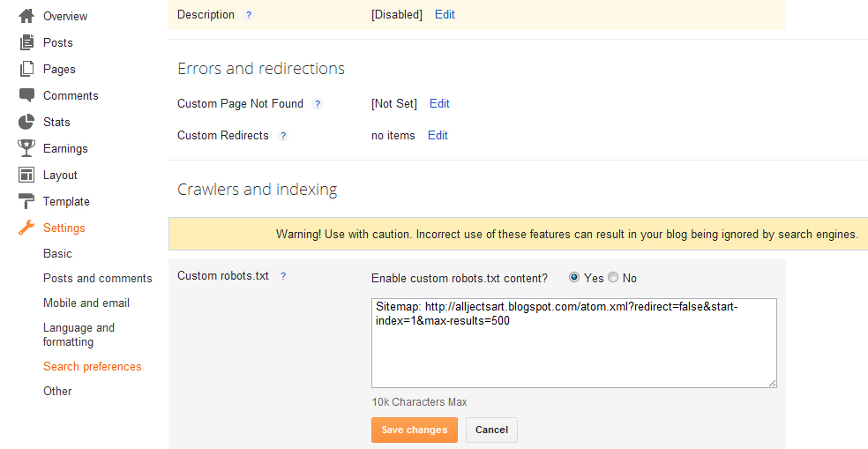The image size is (868, 449).
Task: Click the Comments speech bubble icon
Action: tap(26, 95)
